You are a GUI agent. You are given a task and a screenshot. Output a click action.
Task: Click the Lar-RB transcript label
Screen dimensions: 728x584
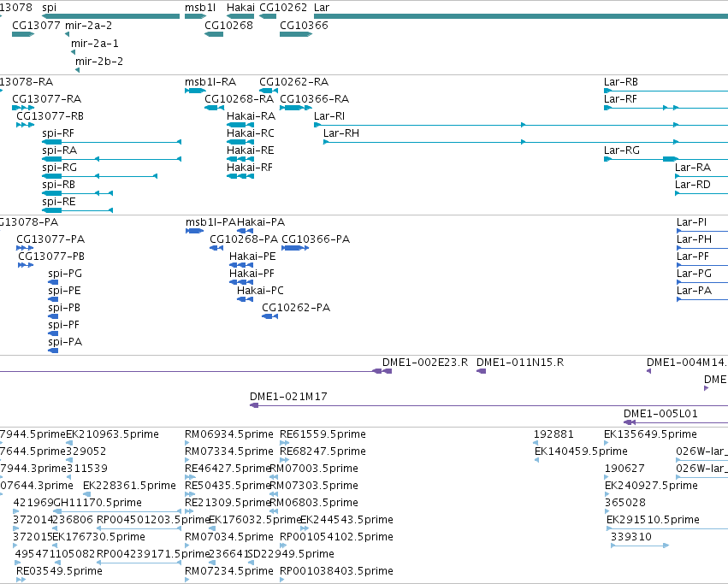(621, 82)
